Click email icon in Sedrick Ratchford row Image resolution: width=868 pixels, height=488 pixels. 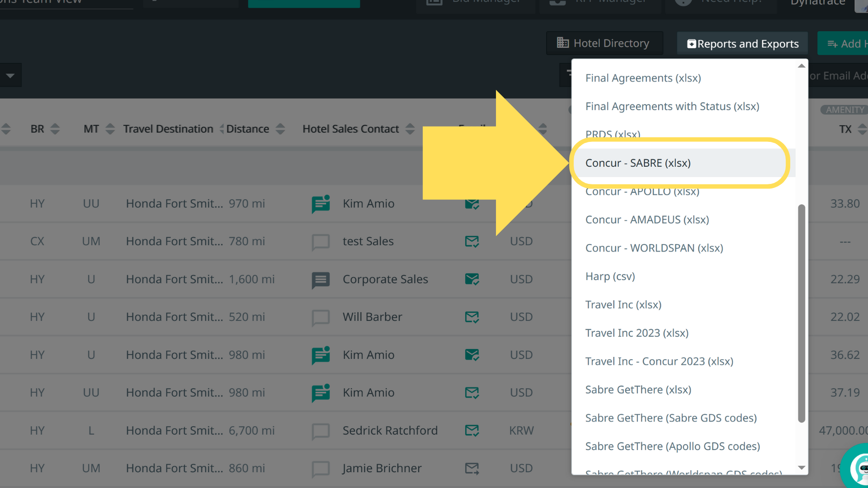(472, 431)
